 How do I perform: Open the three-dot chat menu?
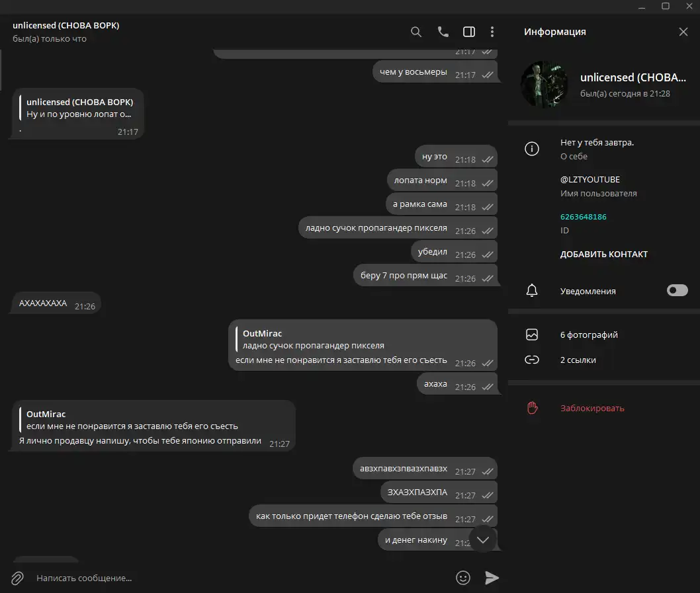click(492, 32)
